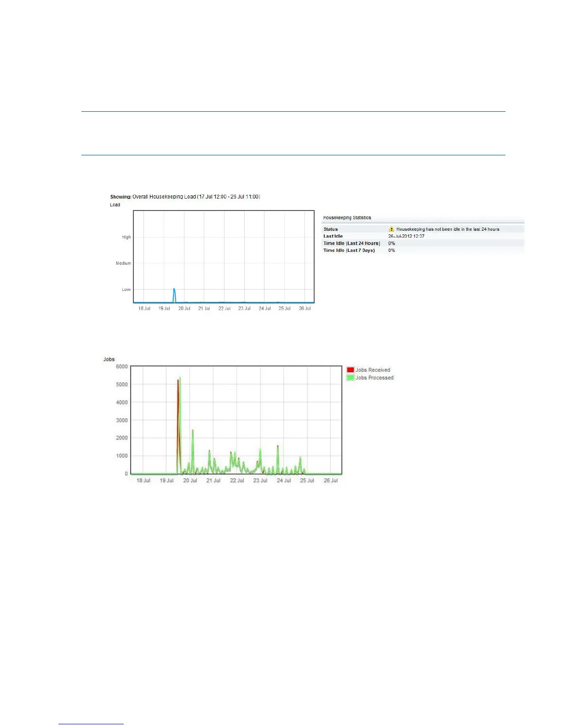Screen dimensions: 563x728
Task: Click the 26 Jul label under load chart
Action: [x=305, y=308]
